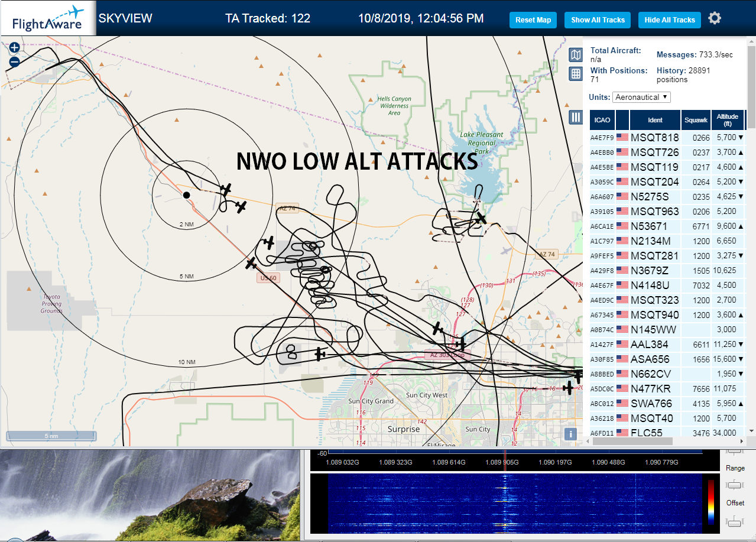Sort the table by the Squawk column header
756x542 pixels.
coord(696,120)
